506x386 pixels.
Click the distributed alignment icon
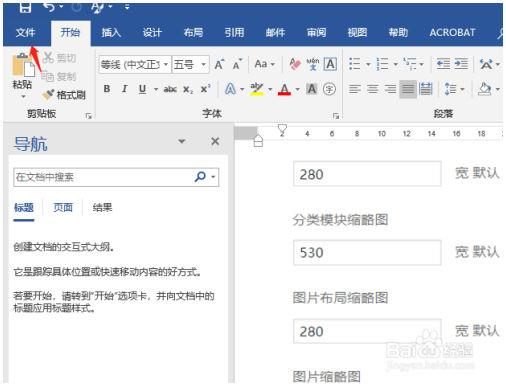pyautogui.click(x=426, y=89)
